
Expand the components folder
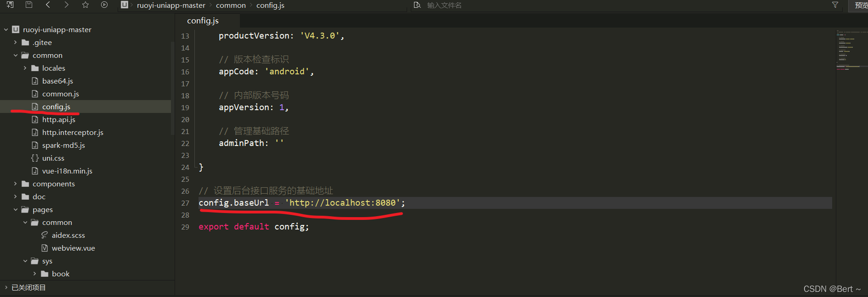(x=15, y=184)
